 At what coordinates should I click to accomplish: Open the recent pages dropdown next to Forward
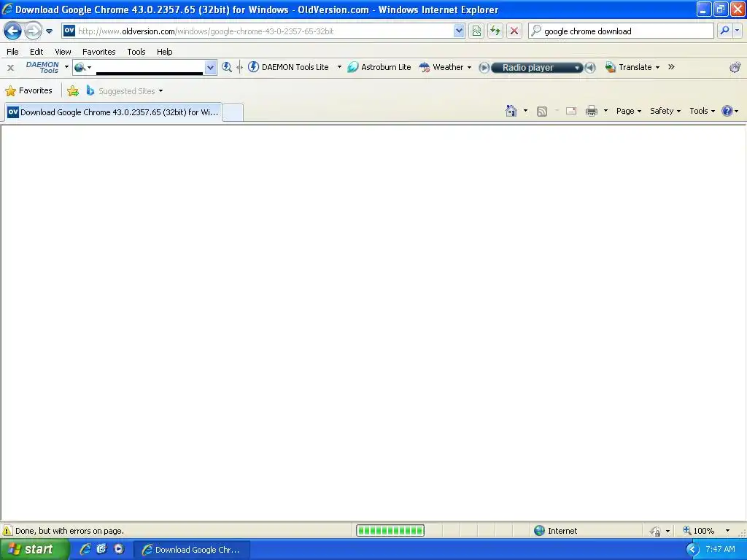pyautogui.click(x=49, y=31)
